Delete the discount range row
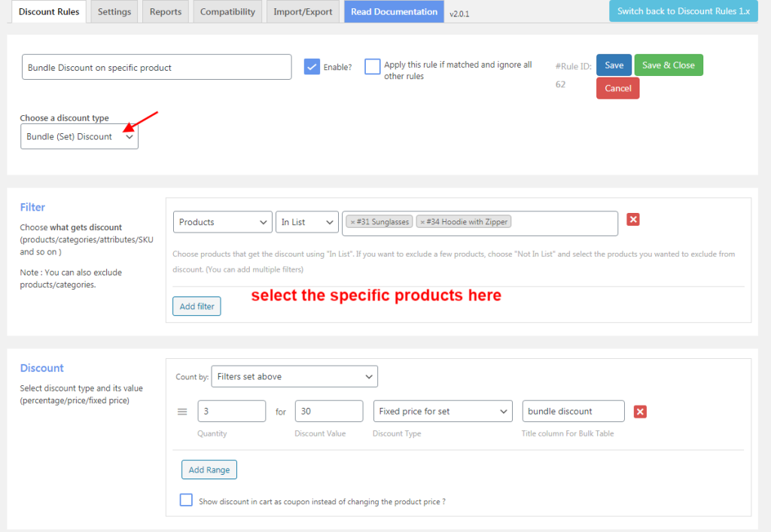The height and width of the screenshot is (532, 771). pos(639,411)
